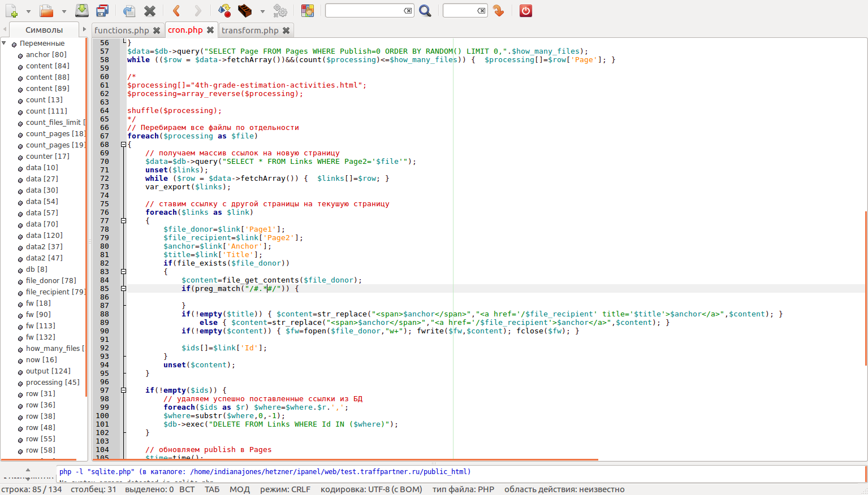Select symbol anchor [80]
868x495 pixels.
pos(46,55)
